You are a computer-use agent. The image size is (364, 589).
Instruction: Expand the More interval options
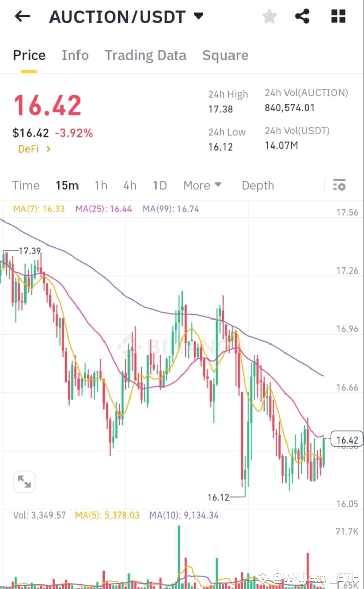(x=202, y=185)
